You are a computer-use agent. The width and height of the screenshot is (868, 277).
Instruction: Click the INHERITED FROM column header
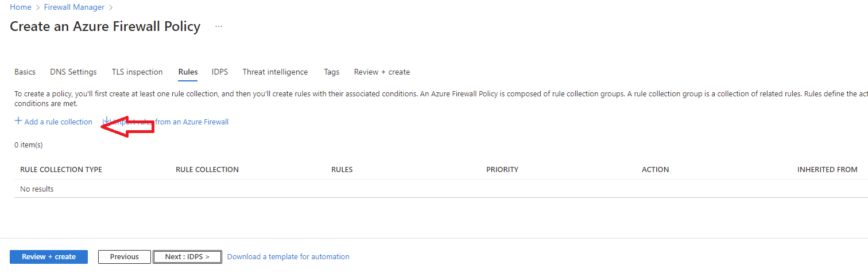pos(827,169)
